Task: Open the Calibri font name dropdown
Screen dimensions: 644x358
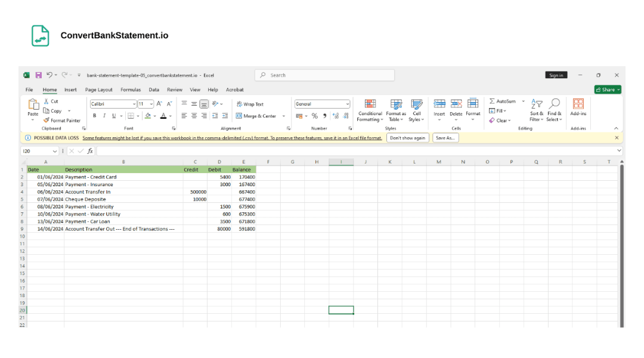Action: tap(134, 104)
